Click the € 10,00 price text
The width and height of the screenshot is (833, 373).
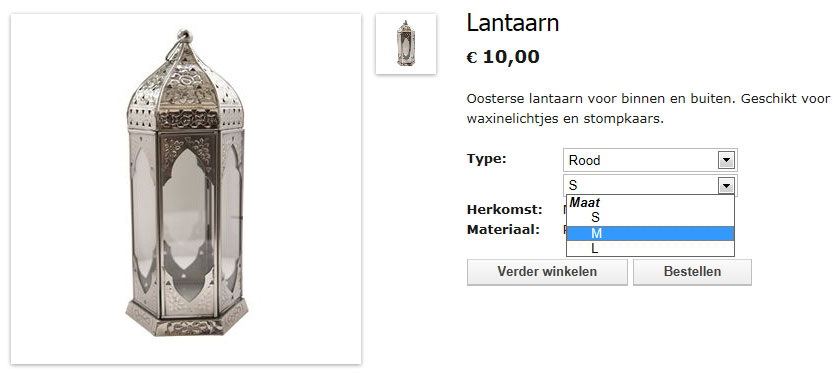click(x=503, y=56)
